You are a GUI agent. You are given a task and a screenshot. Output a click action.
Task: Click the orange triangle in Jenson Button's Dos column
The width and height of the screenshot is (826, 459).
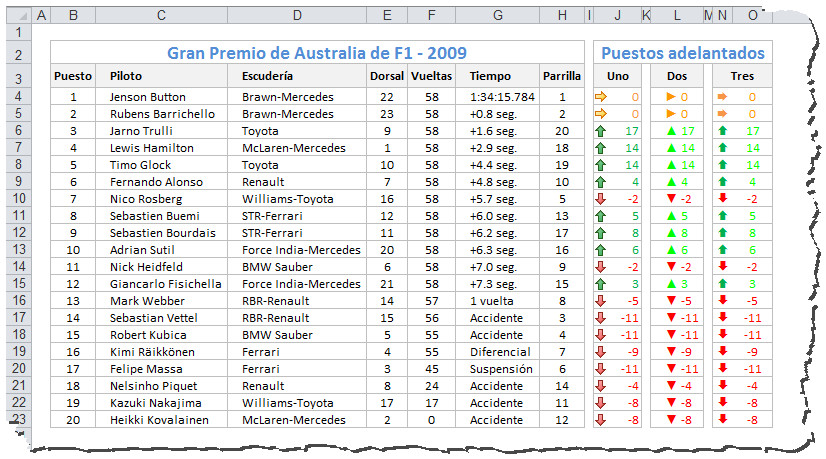coord(671,97)
